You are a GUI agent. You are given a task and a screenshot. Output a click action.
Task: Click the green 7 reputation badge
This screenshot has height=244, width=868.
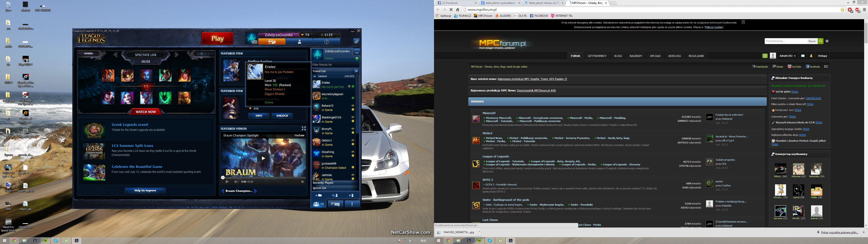[765, 56]
